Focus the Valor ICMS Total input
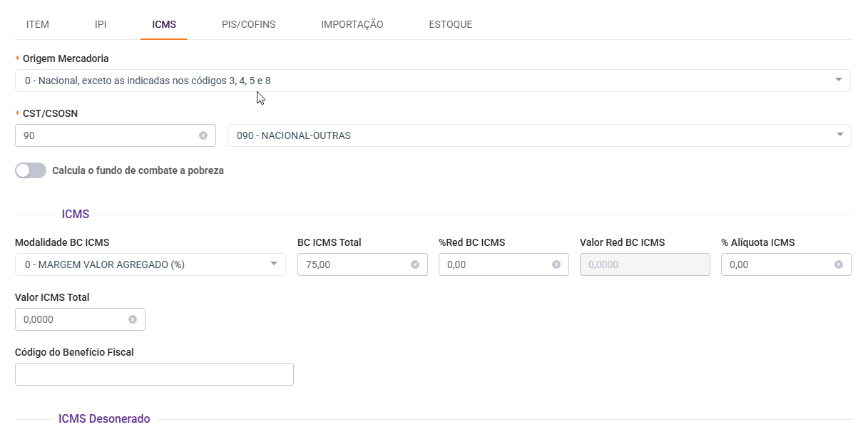868x427 pixels. (71, 319)
